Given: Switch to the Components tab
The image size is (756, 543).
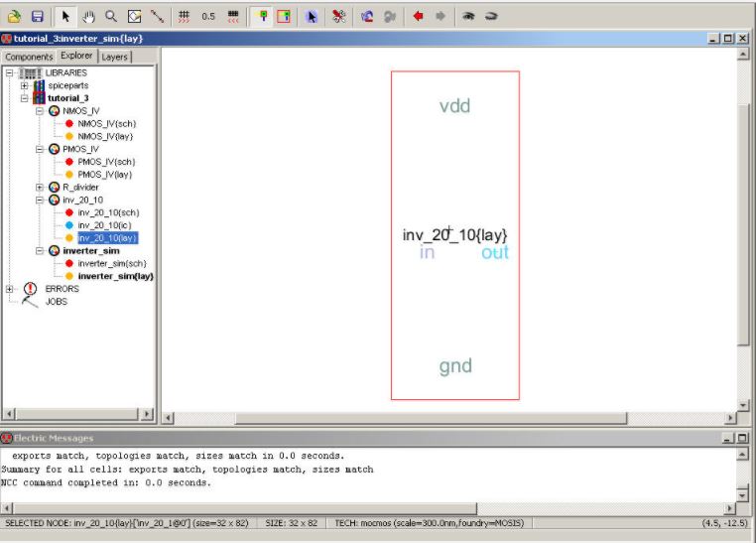Looking at the screenshot, I should [x=29, y=58].
